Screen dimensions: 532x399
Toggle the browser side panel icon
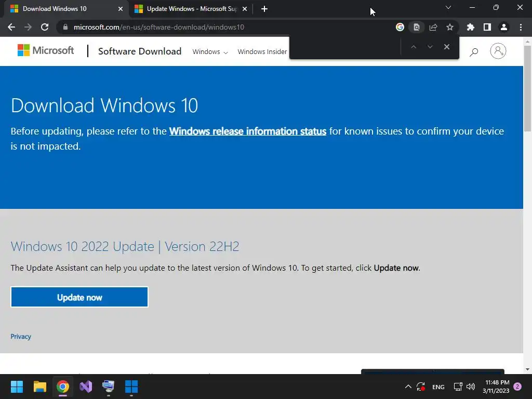tap(487, 27)
